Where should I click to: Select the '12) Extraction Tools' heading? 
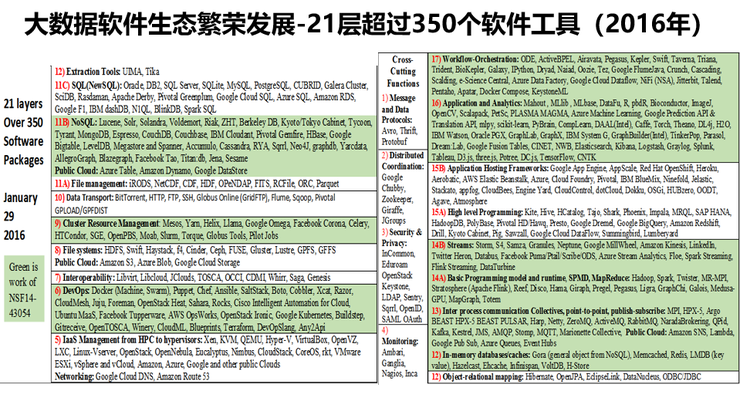pos(87,72)
